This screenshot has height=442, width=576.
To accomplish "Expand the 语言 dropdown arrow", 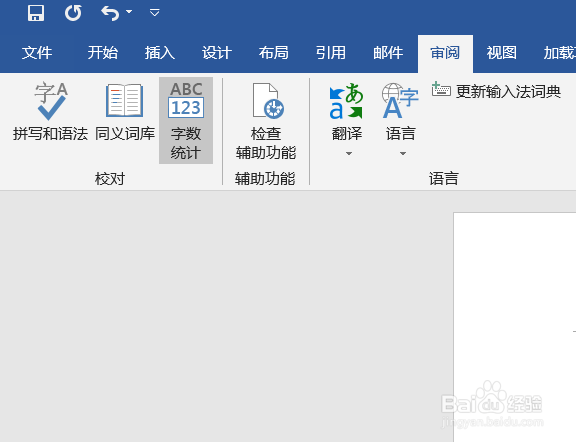I will (403, 153).
